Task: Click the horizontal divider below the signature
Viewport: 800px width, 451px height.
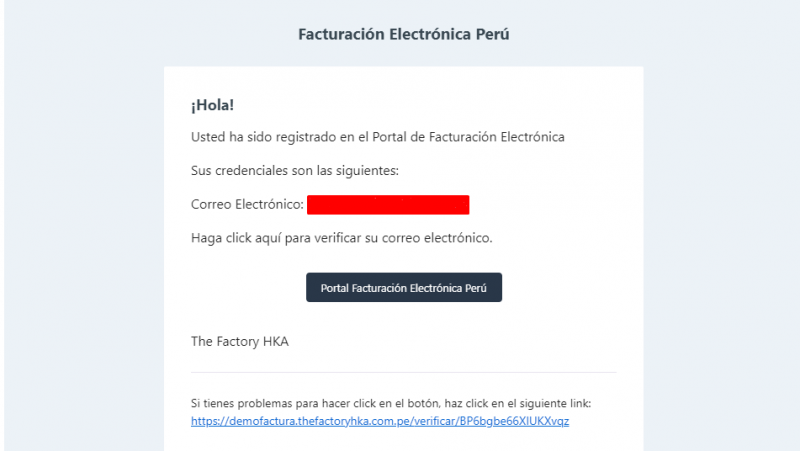Action: (x=403, y=372)
